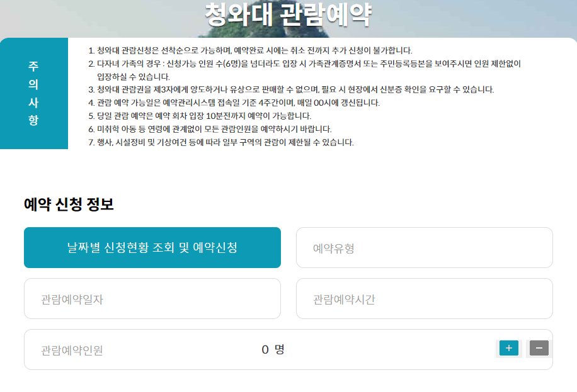Click the 주의사항 teal label panel
Image resolution: width=577 pixels, height=392 pixels.
pos(34,93)
